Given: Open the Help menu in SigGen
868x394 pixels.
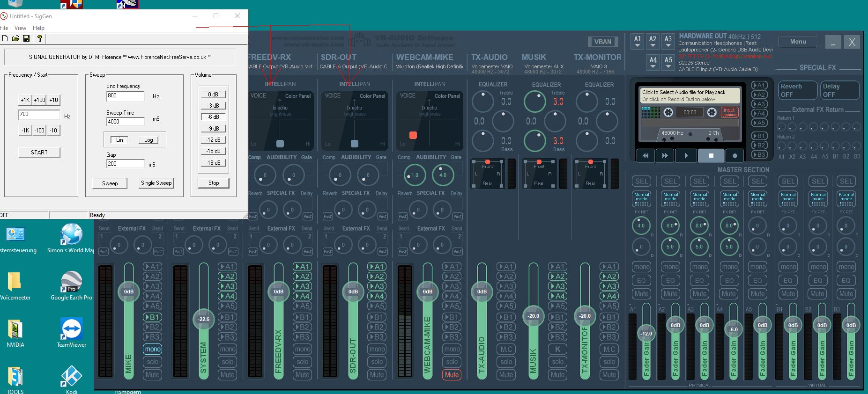Looking at the screenshot, I should point(38,28).
